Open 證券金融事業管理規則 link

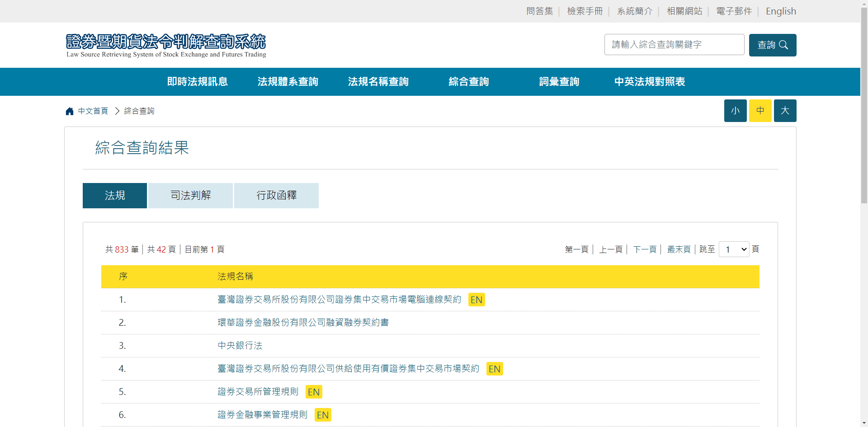[263, 415]
